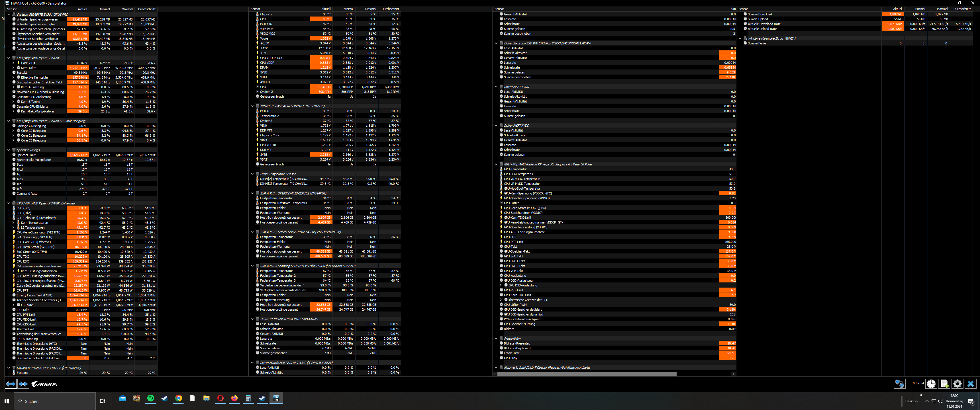980x410 pixels.
Task: Collapse the GPU Radeon RX Vega 56 group
Action: click(x=496, y=164)
